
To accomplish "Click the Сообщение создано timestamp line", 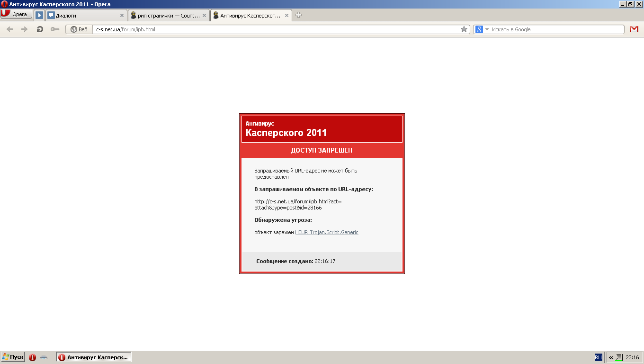I will pos(296,261).
